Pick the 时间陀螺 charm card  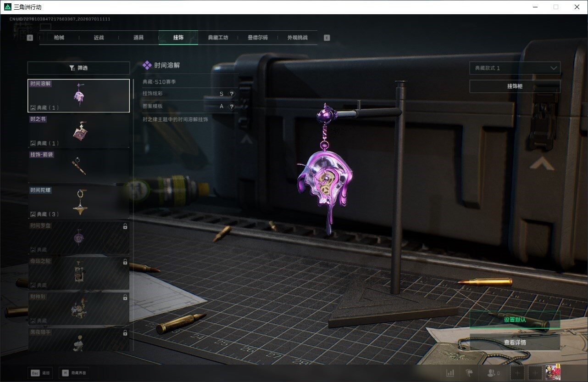click(x=78, y=202)
